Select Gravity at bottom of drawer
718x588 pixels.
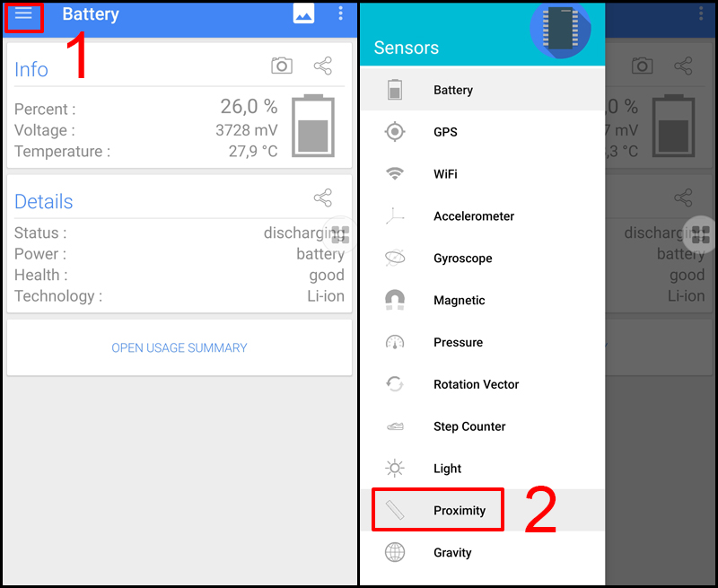[482, 553]
